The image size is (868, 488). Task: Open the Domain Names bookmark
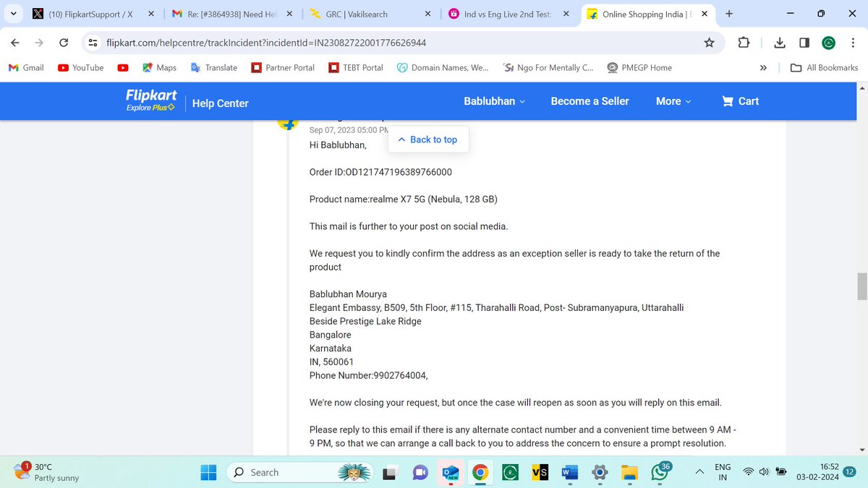click(x=443, y=67)
